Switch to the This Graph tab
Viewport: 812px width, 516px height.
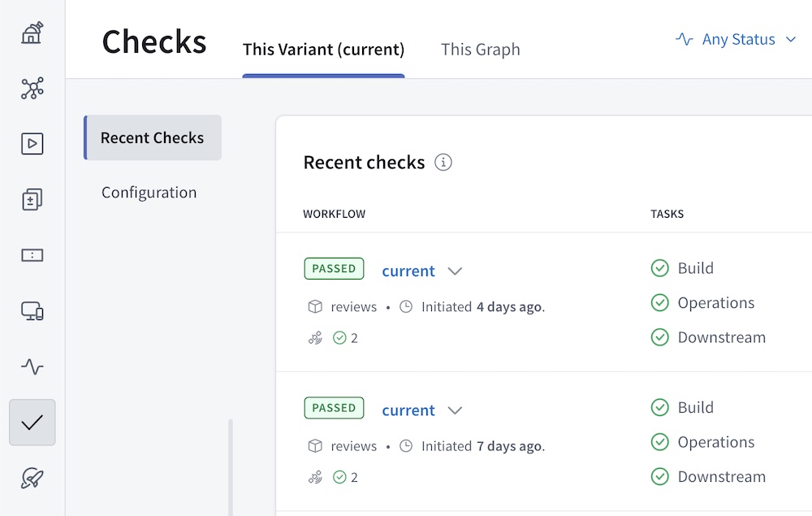480,49
